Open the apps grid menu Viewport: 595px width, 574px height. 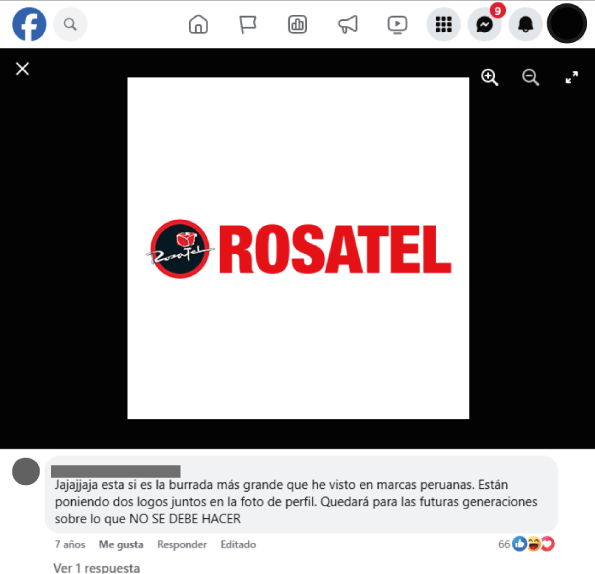(x=444, y=25)
